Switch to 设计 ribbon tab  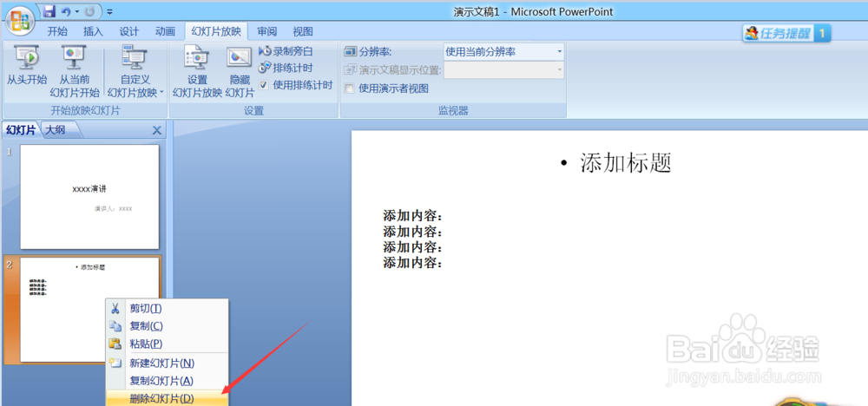click(x=129, y=31)
